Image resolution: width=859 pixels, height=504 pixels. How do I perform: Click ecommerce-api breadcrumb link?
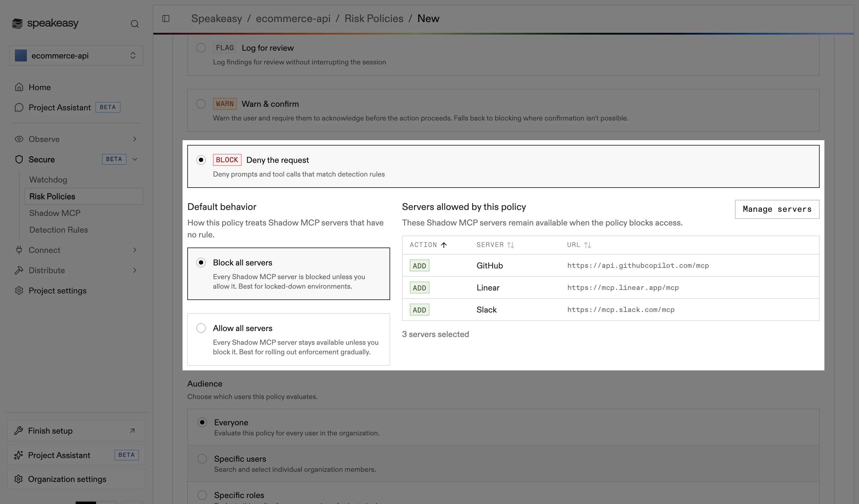tap(293, 18)
